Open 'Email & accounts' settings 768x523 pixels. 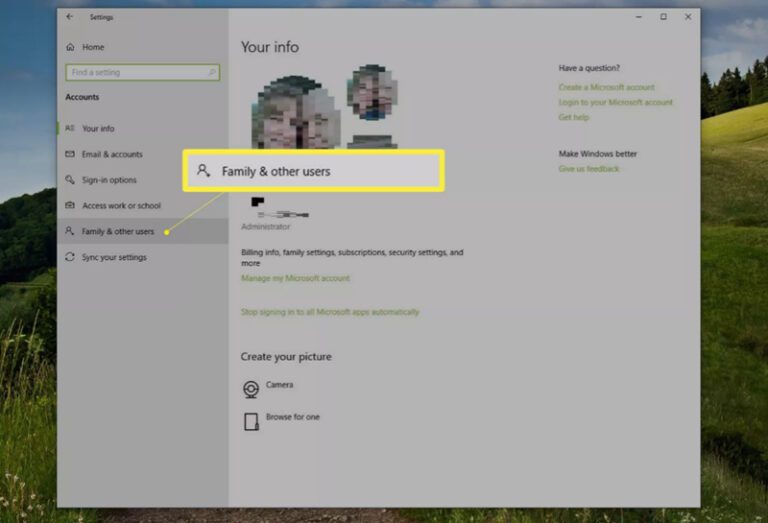pos(143,154)
